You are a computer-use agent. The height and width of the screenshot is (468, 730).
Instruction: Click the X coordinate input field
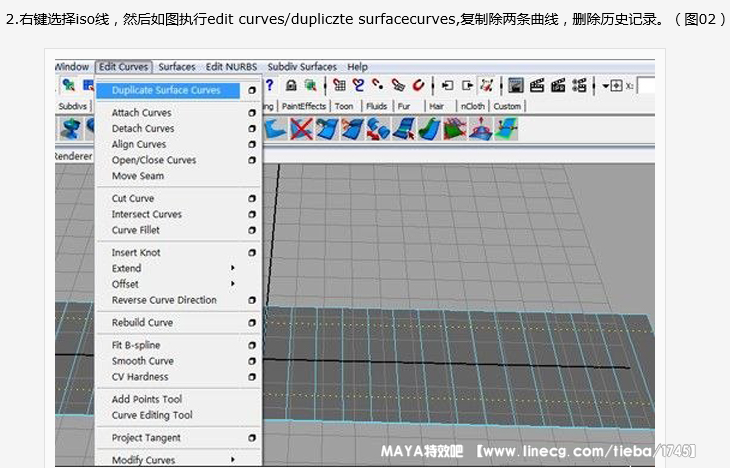click(646, 86)
